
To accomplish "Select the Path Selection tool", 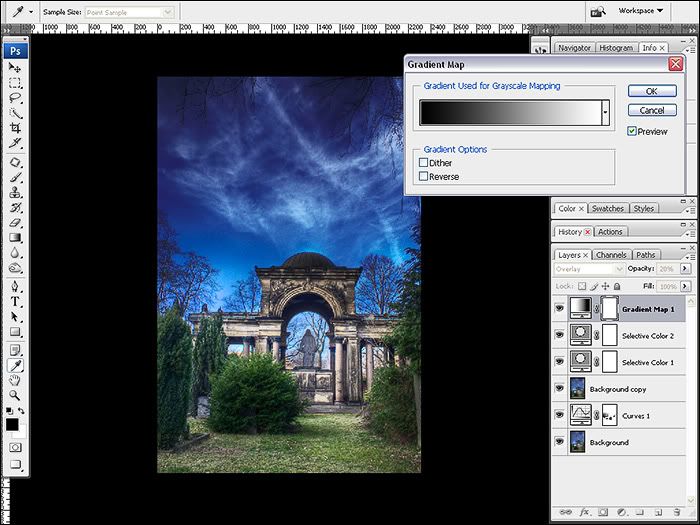I will 15,317.
